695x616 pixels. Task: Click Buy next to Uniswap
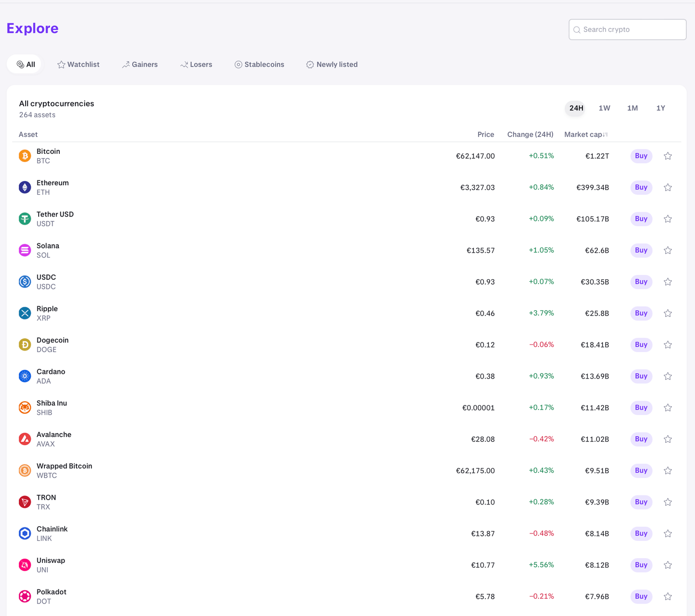point(641,564)
